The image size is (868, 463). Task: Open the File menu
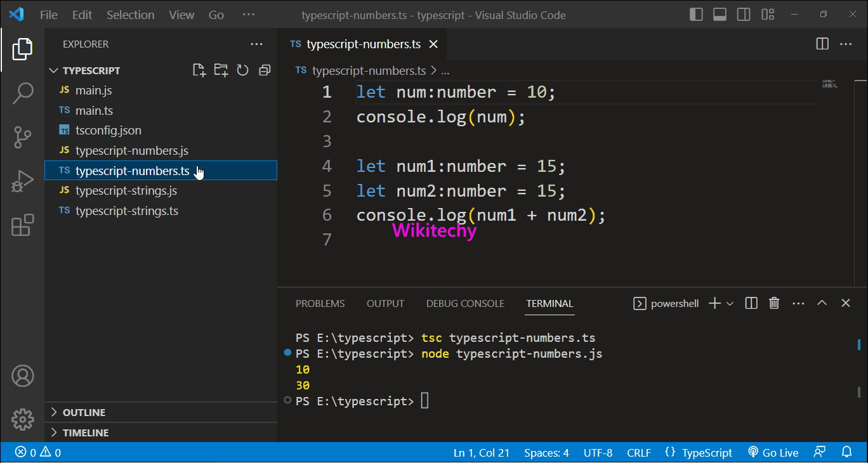click(48, 14)
